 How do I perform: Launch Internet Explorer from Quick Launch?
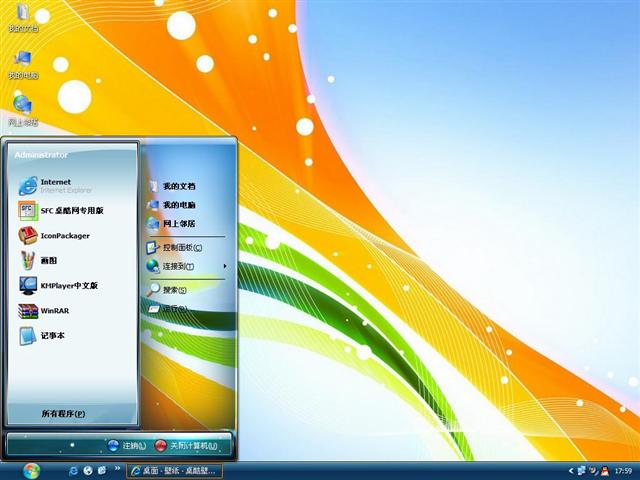[x=74, y=471]
